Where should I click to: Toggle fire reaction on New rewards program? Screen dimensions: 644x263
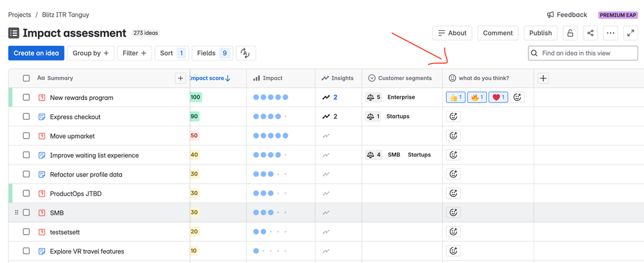point(477,97)
